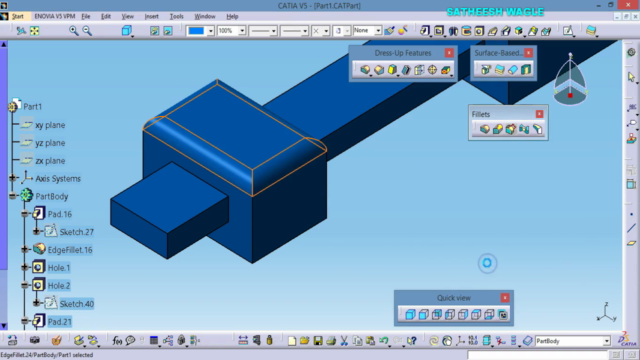Open the layer None dropdown
This screenshot has height=360, width=640.
(378, 31)
